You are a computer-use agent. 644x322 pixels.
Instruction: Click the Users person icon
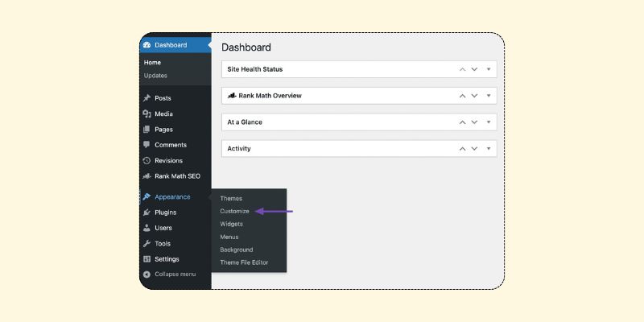(x=147, y=228)
